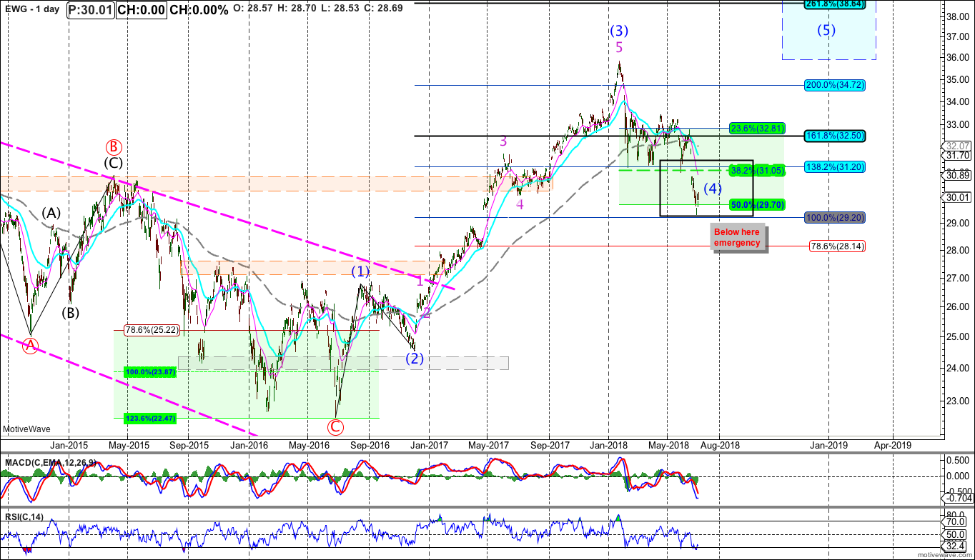
Task: Select the red circled C label
Action: pyautogui.click(x=335, y=427)
